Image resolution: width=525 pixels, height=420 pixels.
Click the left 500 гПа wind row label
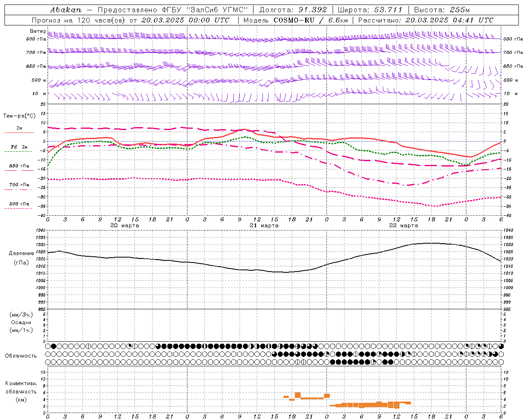coord(36,39)
